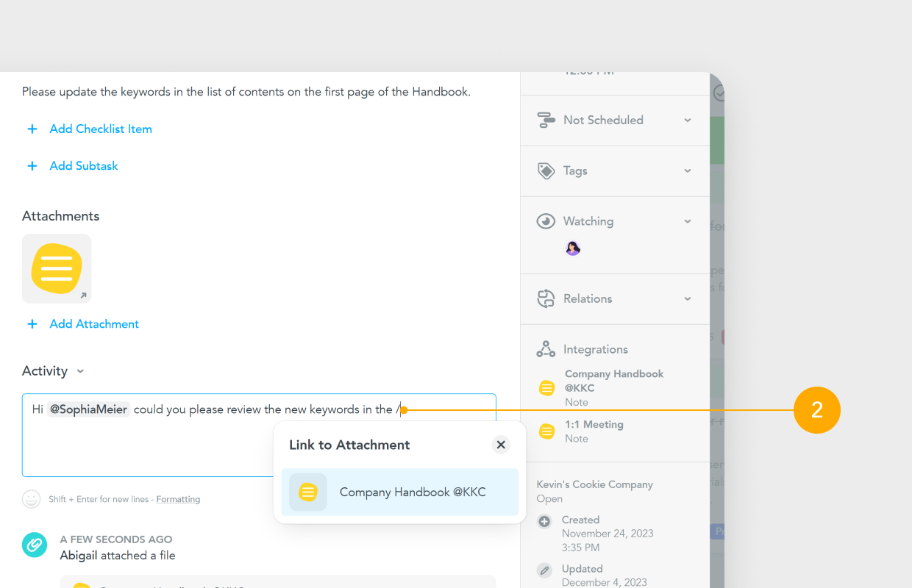The width and height of the screenshot is (912, 588).
Task: Click the paperclip icon in the activity feed
Action: [34, 545]
